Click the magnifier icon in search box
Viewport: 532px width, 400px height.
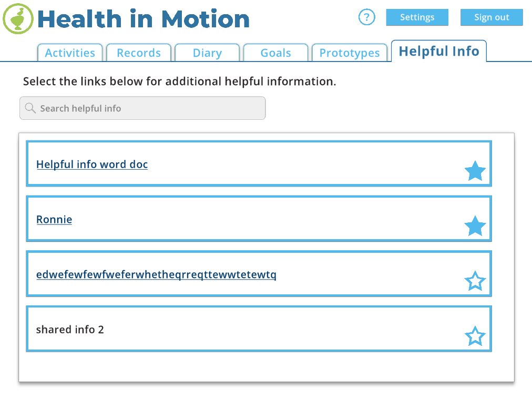click(30, 108)
